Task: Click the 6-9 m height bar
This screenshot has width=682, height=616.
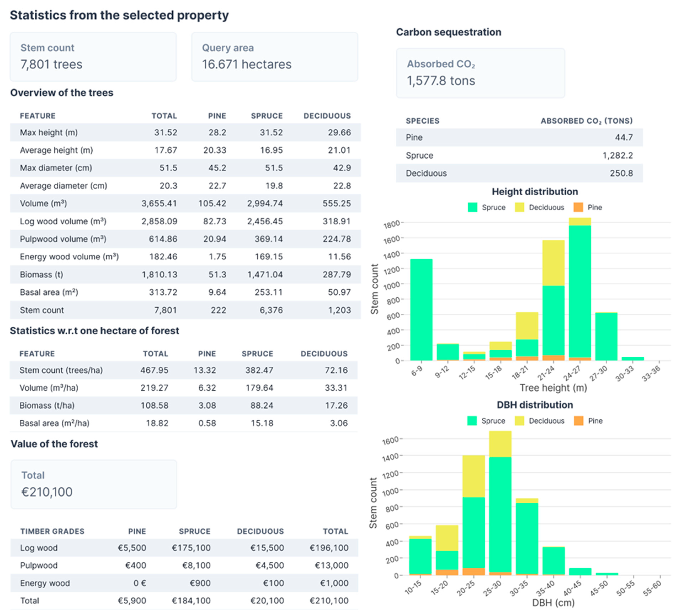Action: point(421,310)
